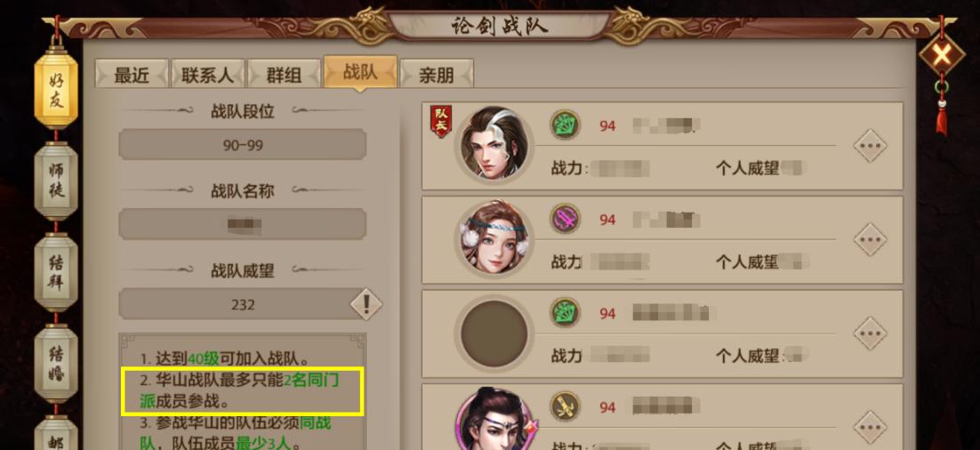
Task: Click the 战队威望 exclamation info icon
Action: pos(366,304)
